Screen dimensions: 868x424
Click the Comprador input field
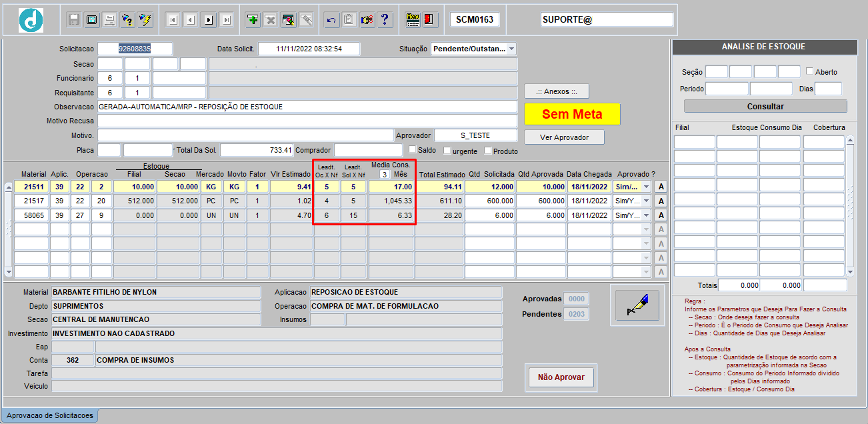(x=369, y=150)
